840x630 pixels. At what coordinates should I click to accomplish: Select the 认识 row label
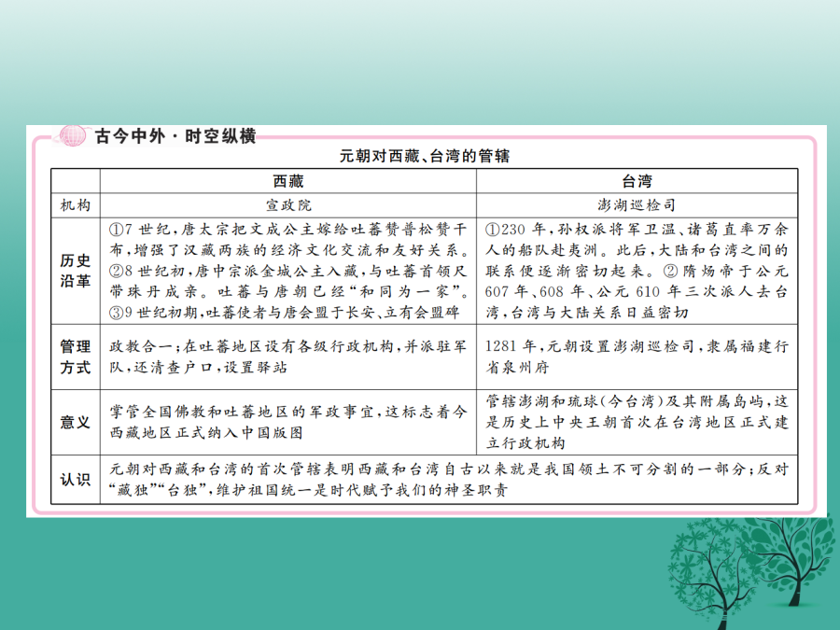[76, 480]
